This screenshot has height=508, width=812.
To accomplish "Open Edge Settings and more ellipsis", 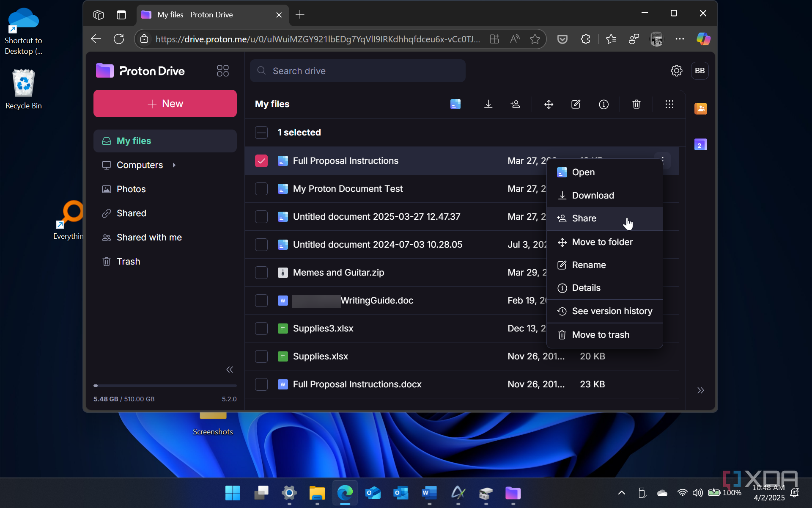I will 680,39.
